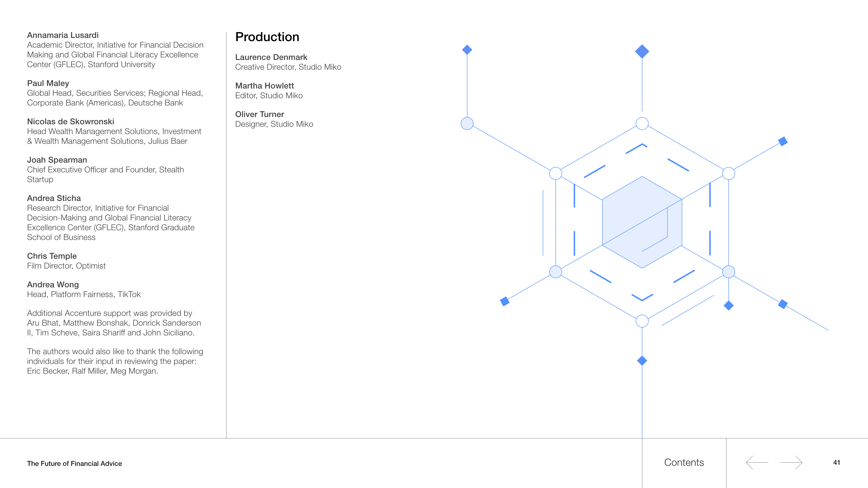The width and height of the screenshot is (868, 488).
Task: Click the name Annamaria Lusardi
Action: [x=63, y=35]
